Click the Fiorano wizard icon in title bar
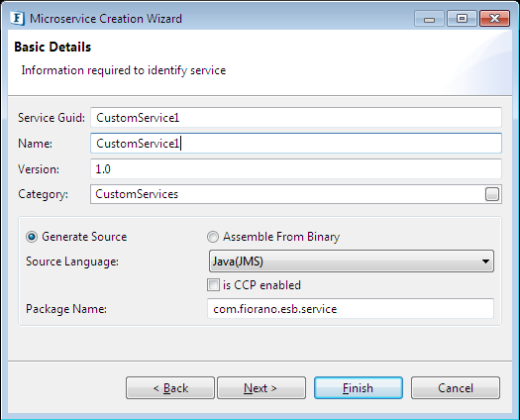This screenshot has width=520, height=420. pos(17,18)
